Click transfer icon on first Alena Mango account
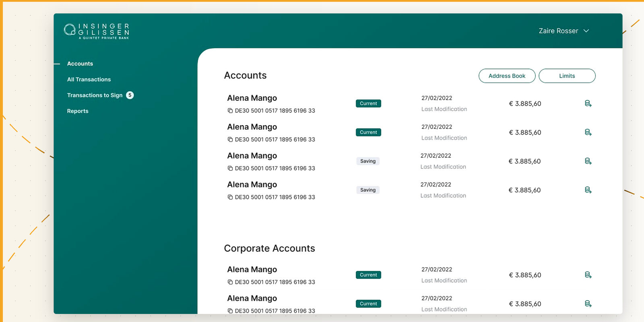The image size is (644, 322). [588, 103]
